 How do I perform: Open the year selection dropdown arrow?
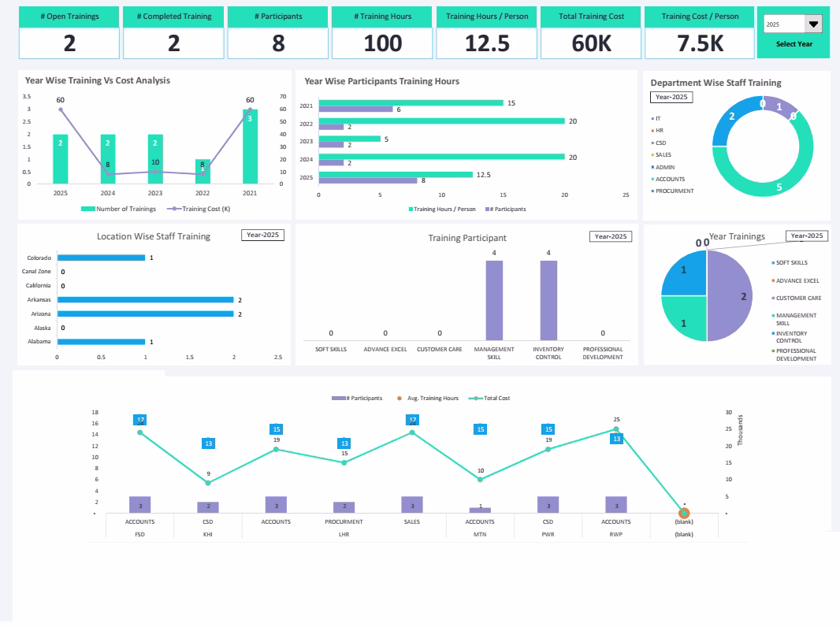(x=814, y=24)
